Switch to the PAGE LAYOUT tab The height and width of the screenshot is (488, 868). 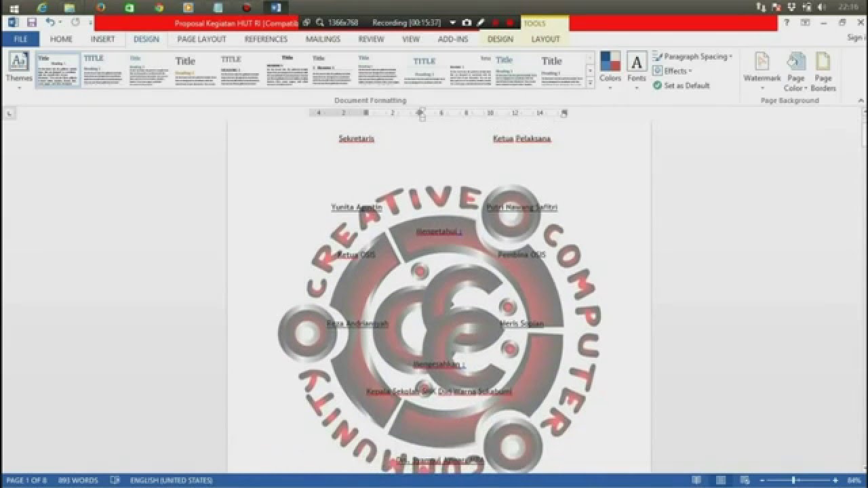[201, 39]
